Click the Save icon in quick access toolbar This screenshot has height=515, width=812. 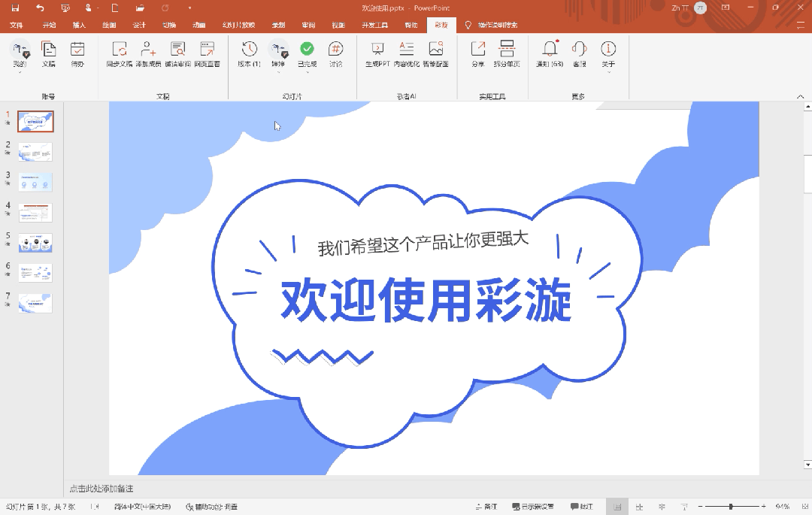pos(15,8)
